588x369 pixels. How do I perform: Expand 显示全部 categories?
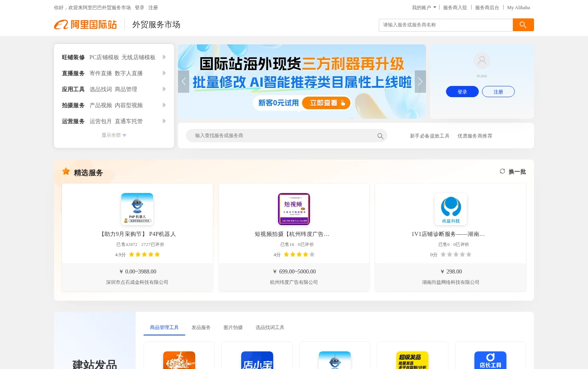(114, 135)
